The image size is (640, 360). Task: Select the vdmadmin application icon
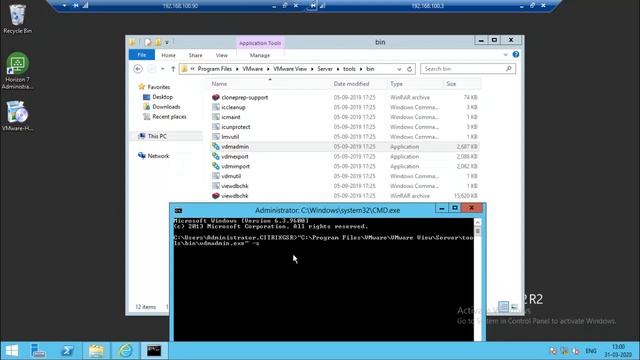[216, 147]
